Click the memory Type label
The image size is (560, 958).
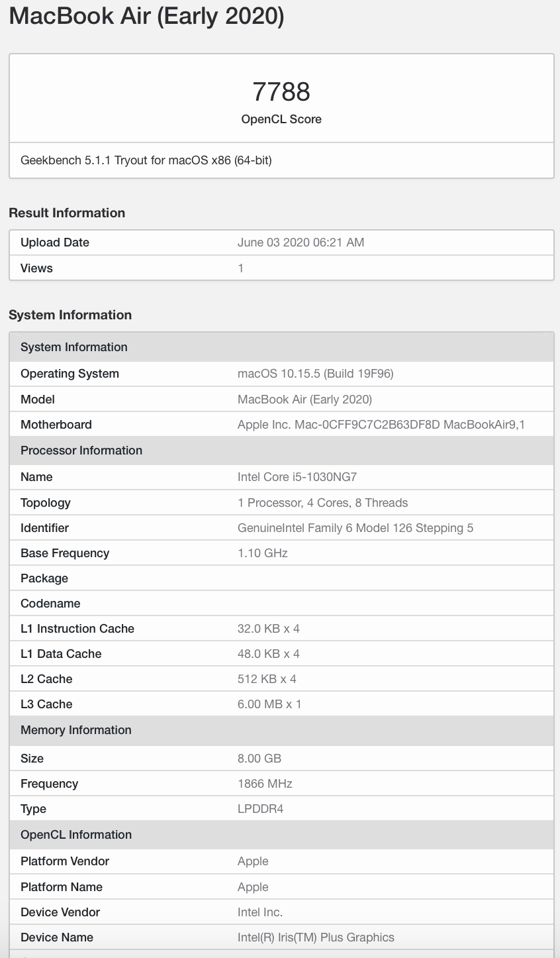[x=33, y=809]
